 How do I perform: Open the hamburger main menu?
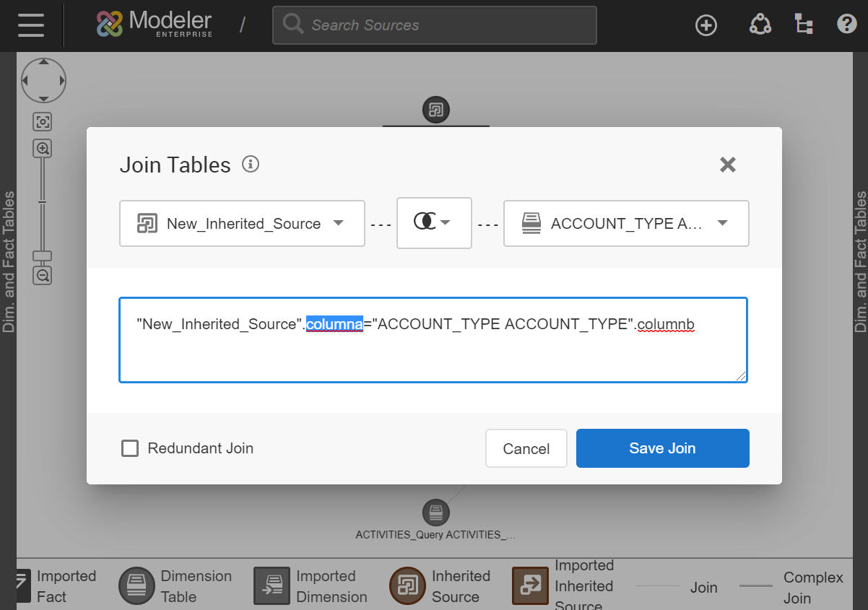pos(31,25)
